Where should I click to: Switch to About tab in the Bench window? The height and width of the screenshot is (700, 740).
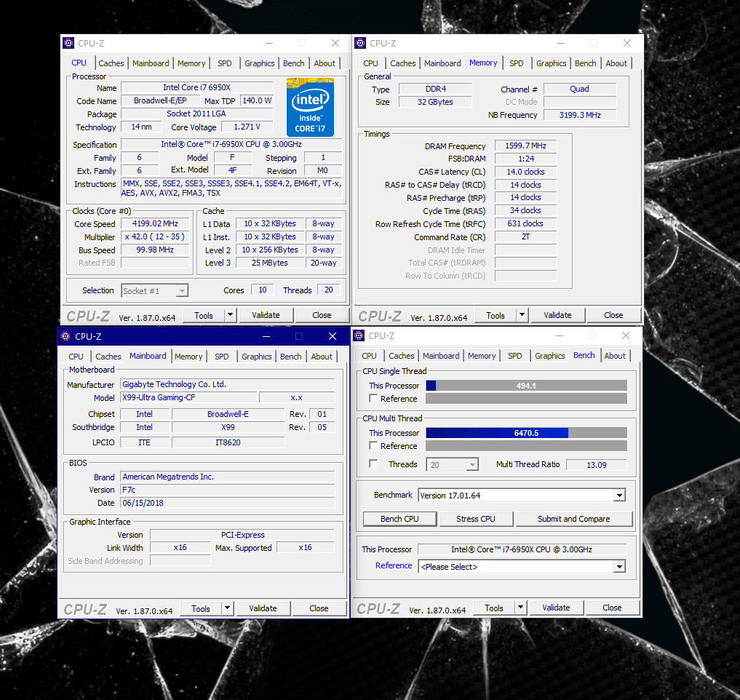click(x=614, y=356)
